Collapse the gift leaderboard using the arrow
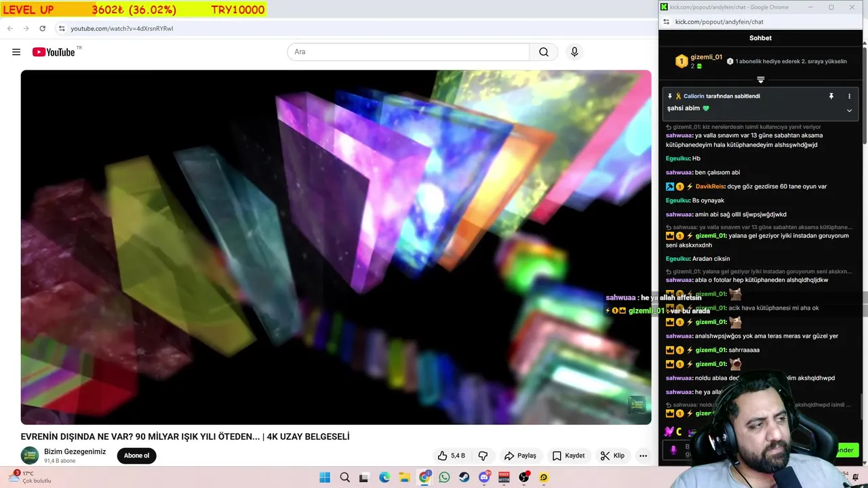This screenshot has width=868, height=488. pos(760,80)
